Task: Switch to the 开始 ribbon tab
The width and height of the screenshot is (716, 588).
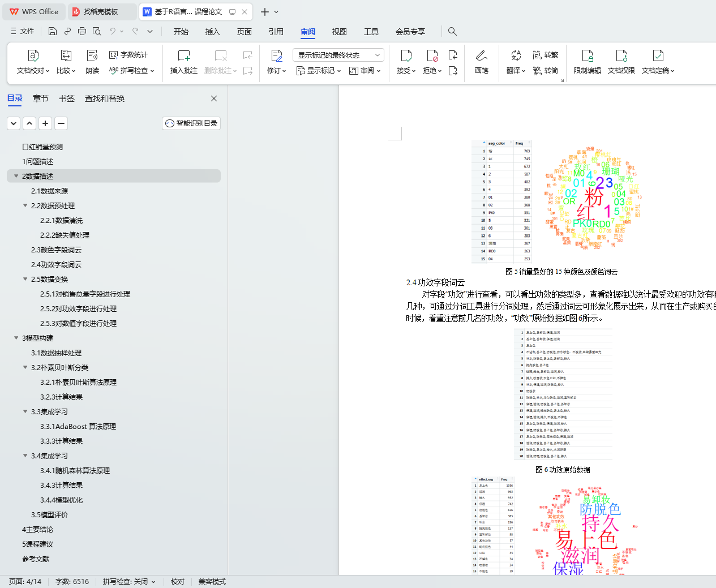Action: point(181,32)
